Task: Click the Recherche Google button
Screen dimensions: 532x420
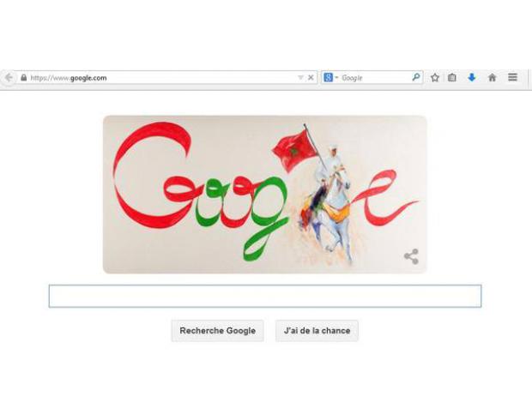Action: click(217, 331)
